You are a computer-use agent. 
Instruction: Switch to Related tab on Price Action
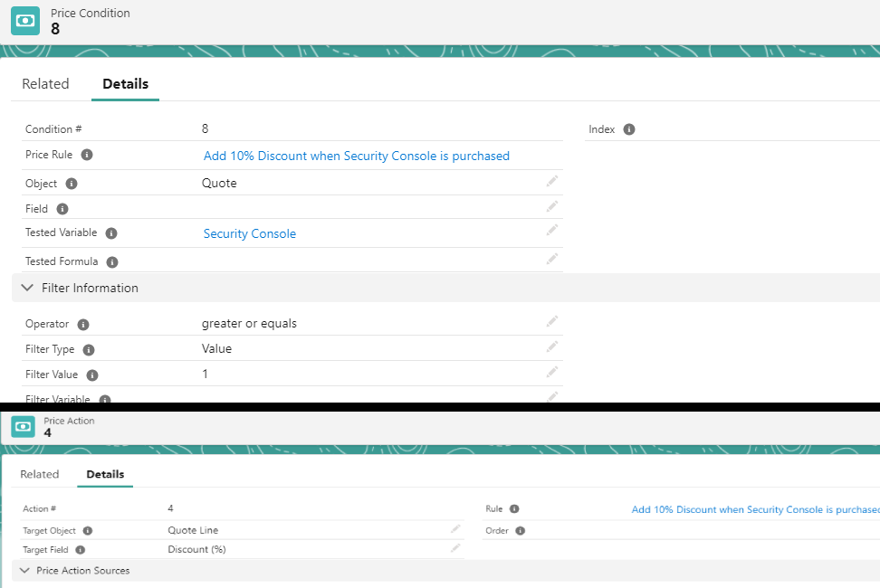click(x=40, y=474)
